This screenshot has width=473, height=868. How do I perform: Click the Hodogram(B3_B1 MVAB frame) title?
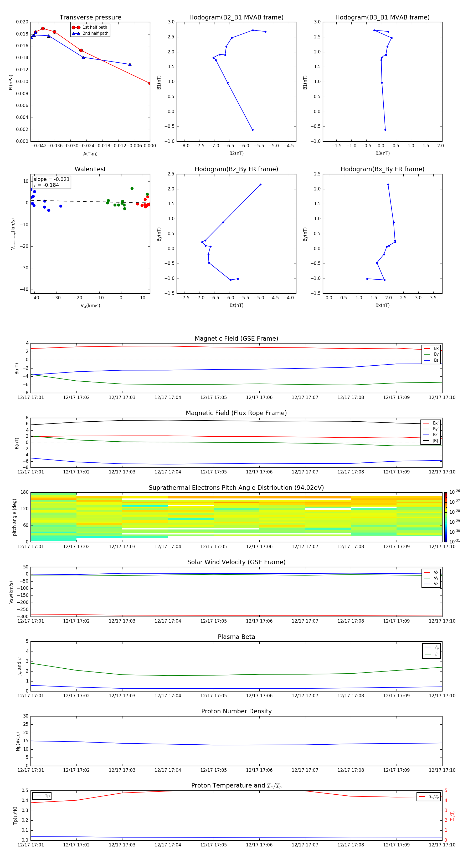pos(382,18)
